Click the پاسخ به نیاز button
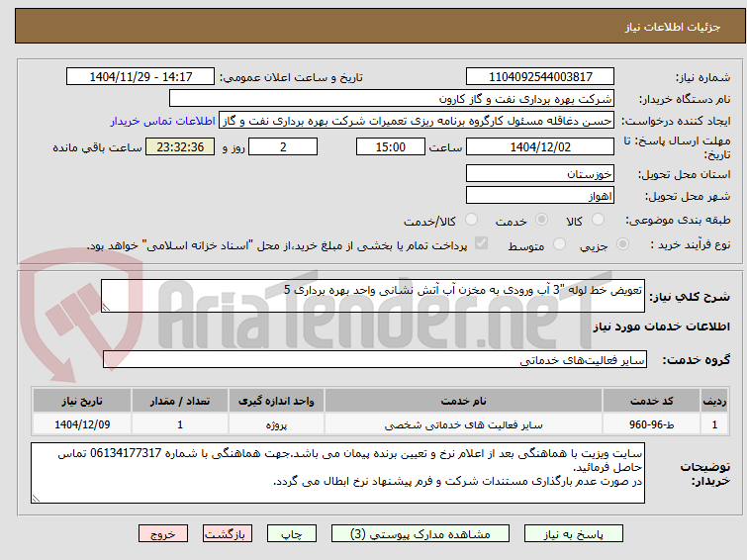Image resolution: width=747 pixels, height=560 pixels. (574, 534)
